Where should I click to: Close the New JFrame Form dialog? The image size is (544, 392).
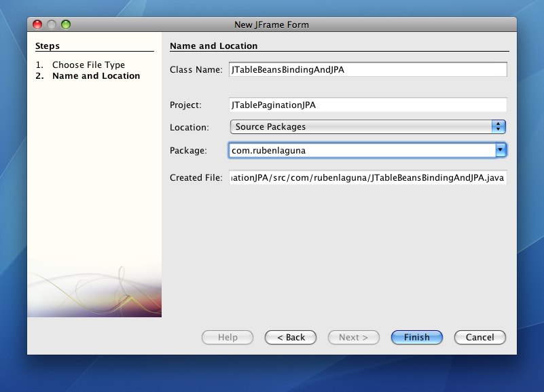[37, 24]
